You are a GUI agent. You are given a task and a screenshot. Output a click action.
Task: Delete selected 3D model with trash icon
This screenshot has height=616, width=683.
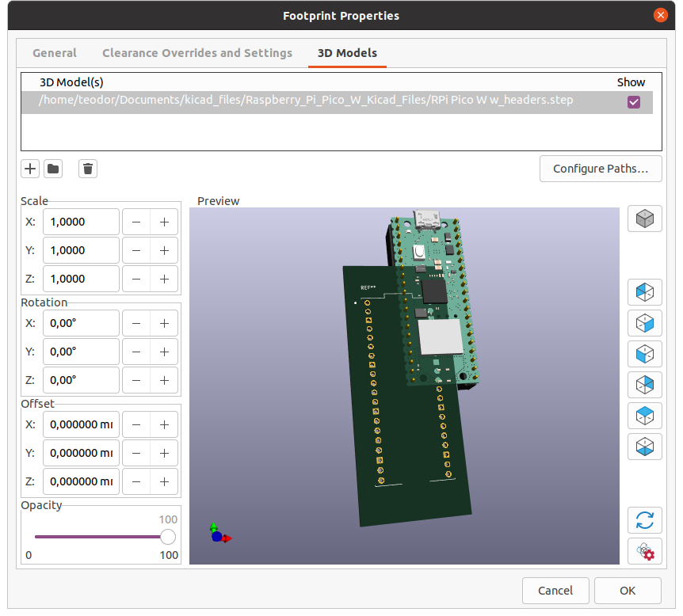click(x=88, y=169)
